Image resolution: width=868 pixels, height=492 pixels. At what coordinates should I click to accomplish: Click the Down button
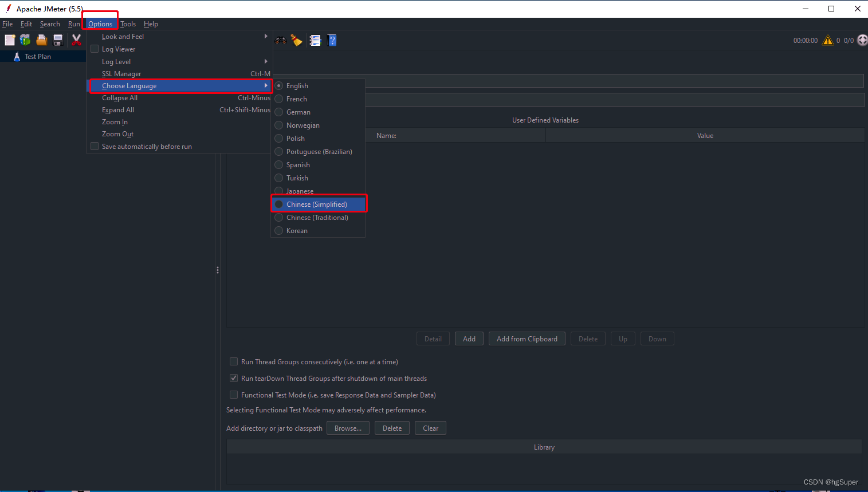[x=657, y=339]
